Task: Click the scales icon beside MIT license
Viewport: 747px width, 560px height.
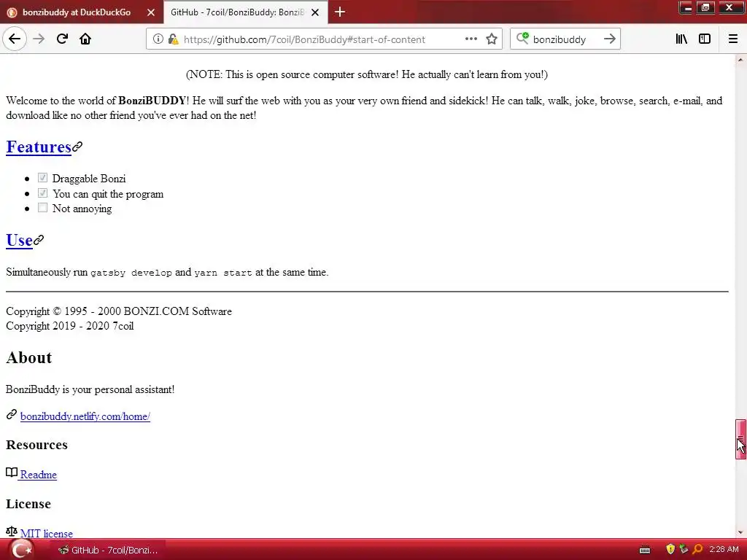Action: tap(12, 532)
